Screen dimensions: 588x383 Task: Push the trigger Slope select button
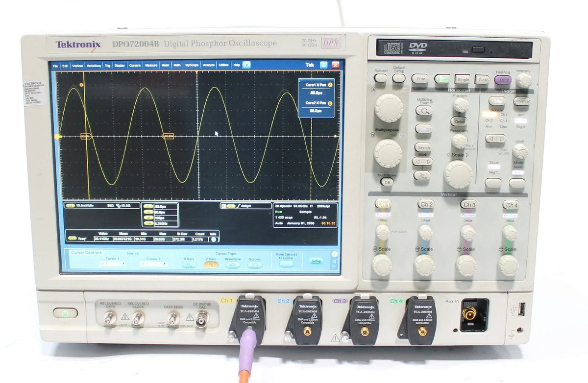pyautogui.click(x=493, y=183)
